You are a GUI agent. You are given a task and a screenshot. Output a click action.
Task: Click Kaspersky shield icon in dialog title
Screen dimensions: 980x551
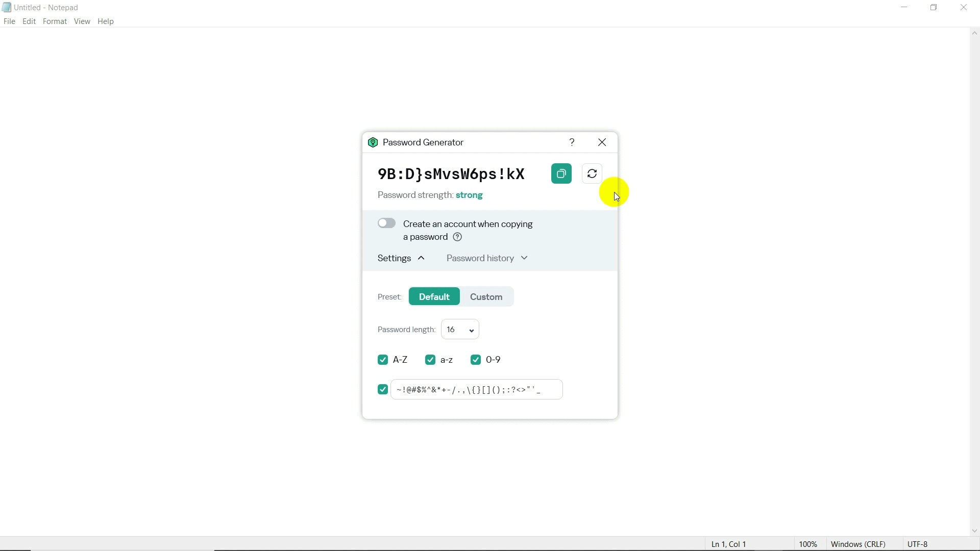[373, 142]
